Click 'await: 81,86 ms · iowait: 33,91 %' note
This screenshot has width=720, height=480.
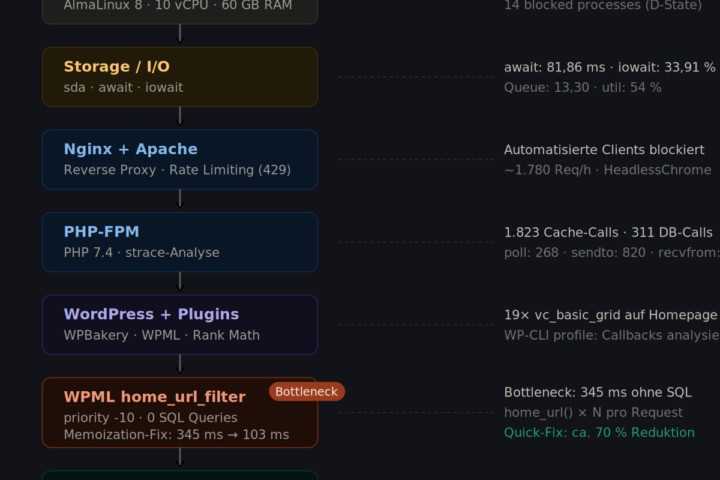[x=610, y=68]
